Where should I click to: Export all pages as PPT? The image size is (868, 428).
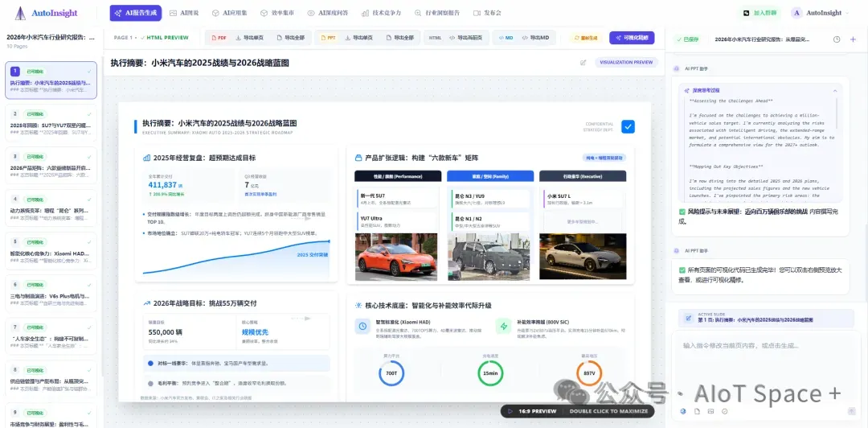click(399, 38)
